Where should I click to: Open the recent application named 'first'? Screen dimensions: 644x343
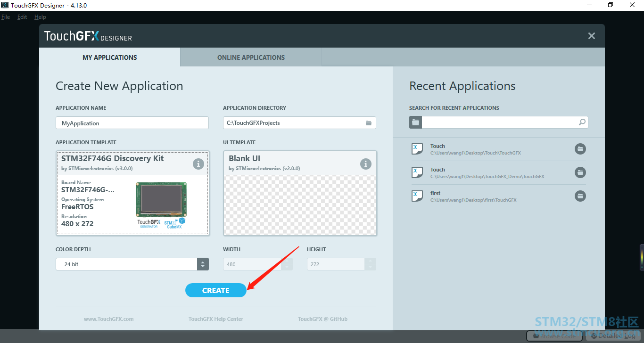tap(435, 193)
